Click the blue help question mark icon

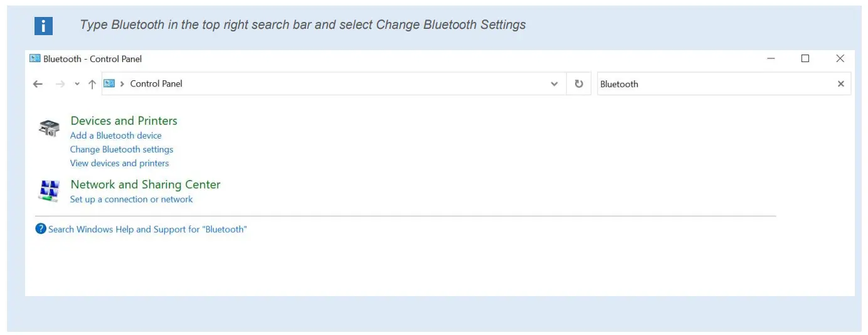coord(41,229)
